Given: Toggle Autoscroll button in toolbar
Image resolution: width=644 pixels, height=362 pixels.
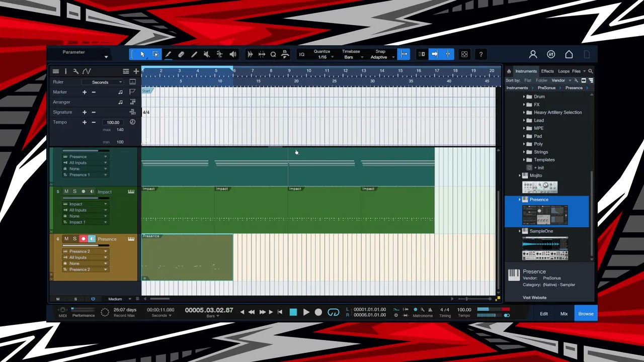Looking at the screenshot, I should click(x=435, y=54).
